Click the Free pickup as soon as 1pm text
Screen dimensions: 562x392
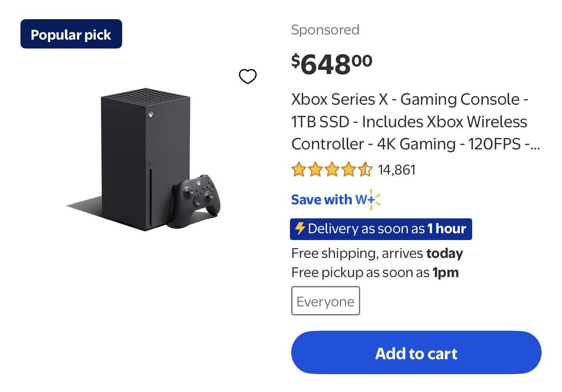point(375,272)
